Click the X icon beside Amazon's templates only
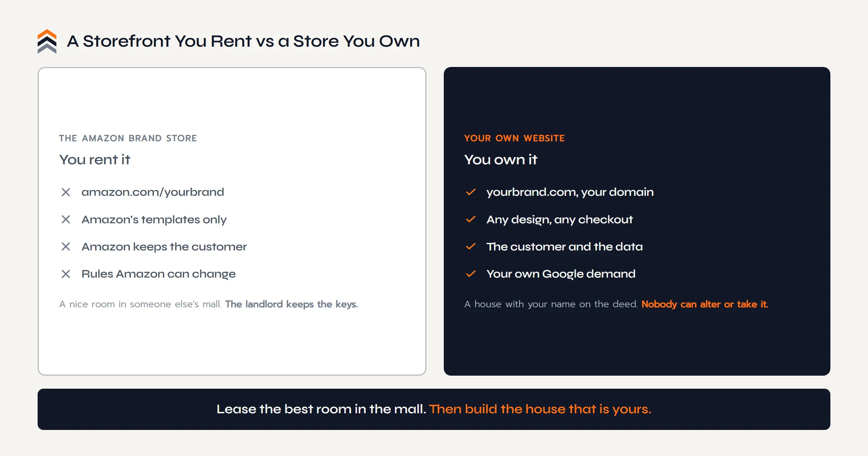Image resolution: width=868 pixels, height=456 pixels. click(x=66, y=219)
